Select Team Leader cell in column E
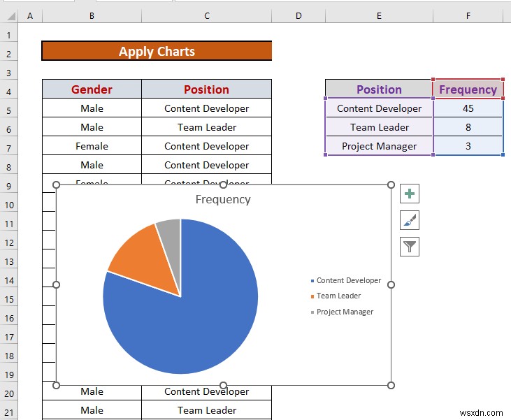 point(379,127)
